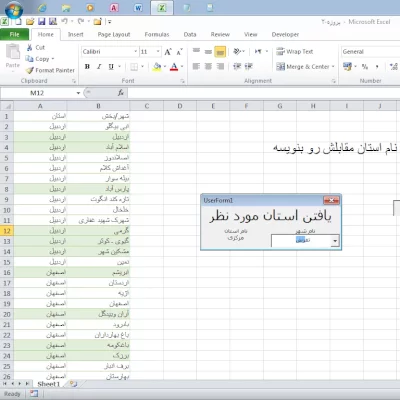The height and width of the screenshot is (400, 400).
Task: Select the Sheet1 worksheet tab
Action: click(x=49, y=384)
